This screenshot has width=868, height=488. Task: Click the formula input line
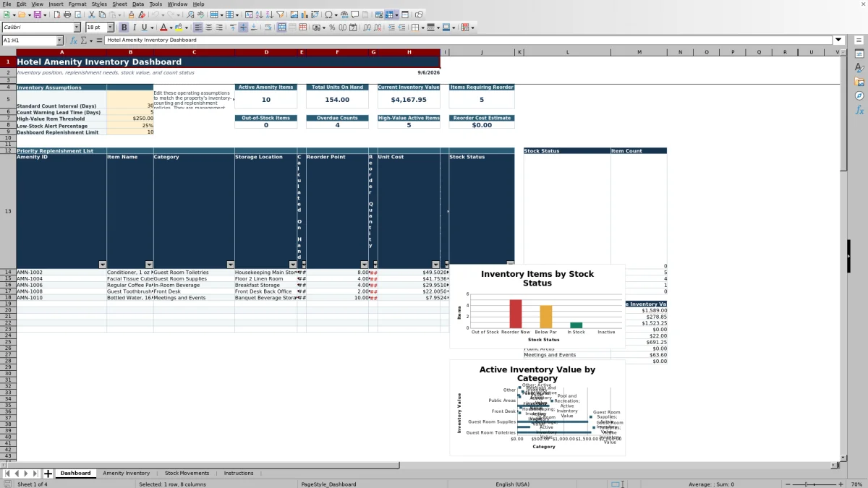468,40
